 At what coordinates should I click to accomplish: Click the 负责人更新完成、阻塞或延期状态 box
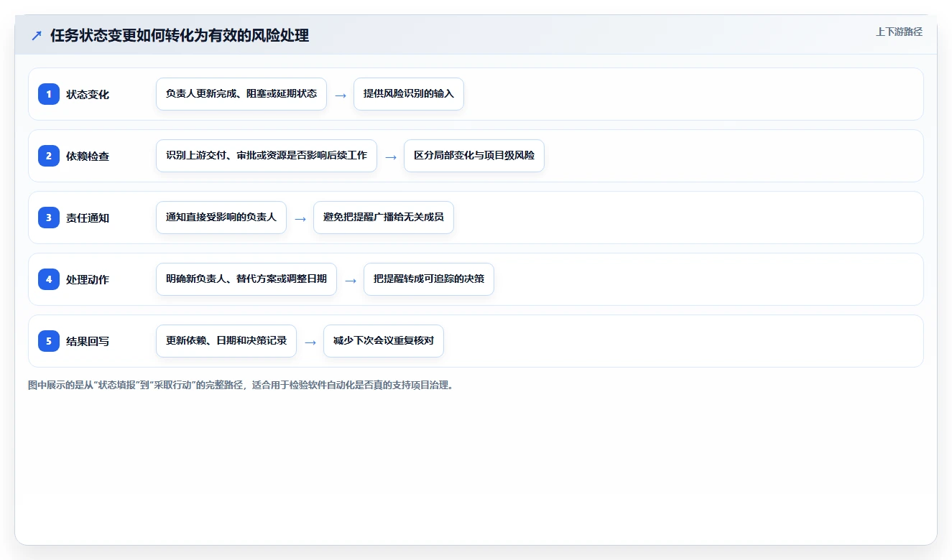[241, 94]
